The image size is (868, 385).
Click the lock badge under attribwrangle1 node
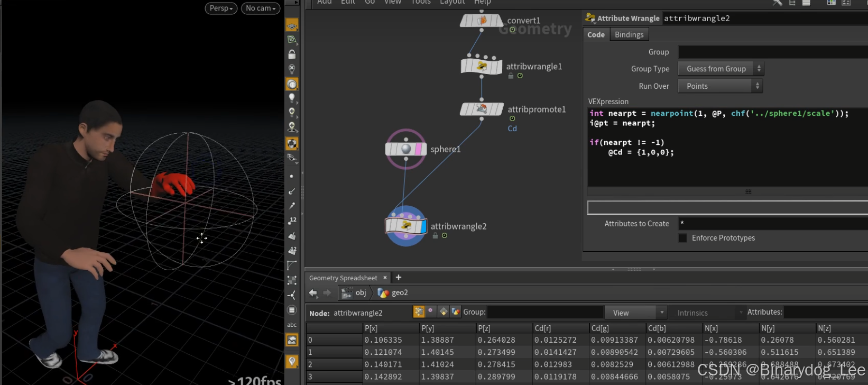click(511, 76)
